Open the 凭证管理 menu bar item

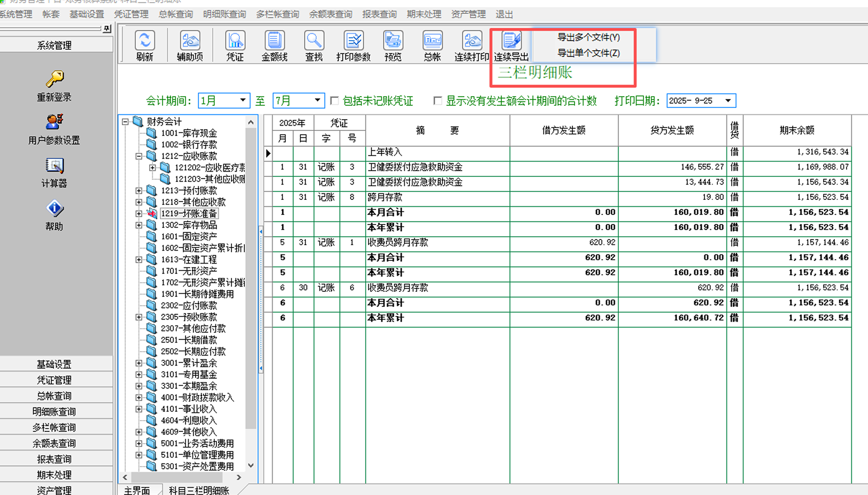click(131, 14)
